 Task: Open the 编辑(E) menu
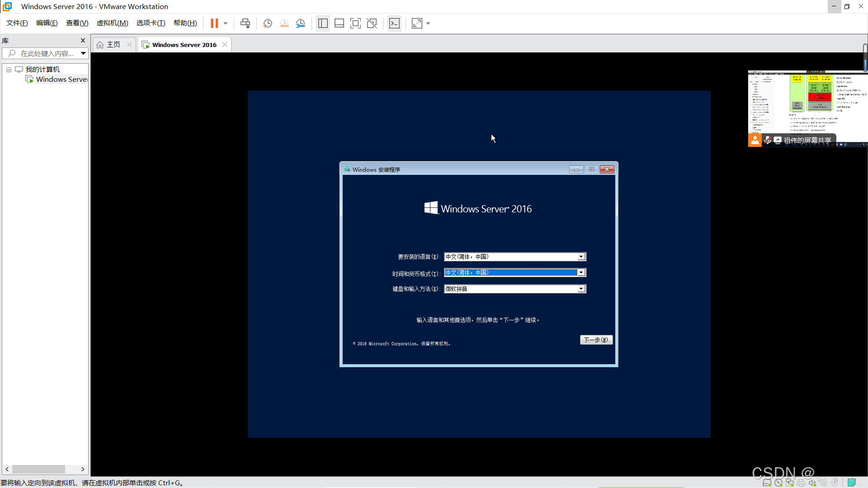[47, 23]
